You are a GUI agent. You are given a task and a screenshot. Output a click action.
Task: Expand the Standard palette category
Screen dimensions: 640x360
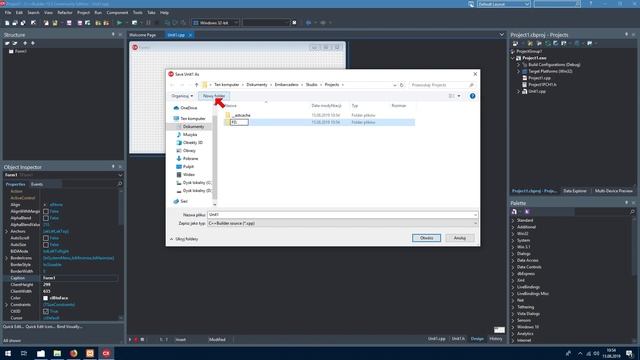pyautogui.click(x=513, y=220)
